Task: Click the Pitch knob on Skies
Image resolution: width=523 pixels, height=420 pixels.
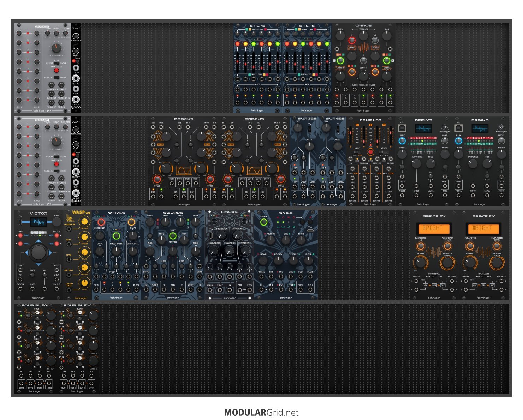Action: [301, 240]
